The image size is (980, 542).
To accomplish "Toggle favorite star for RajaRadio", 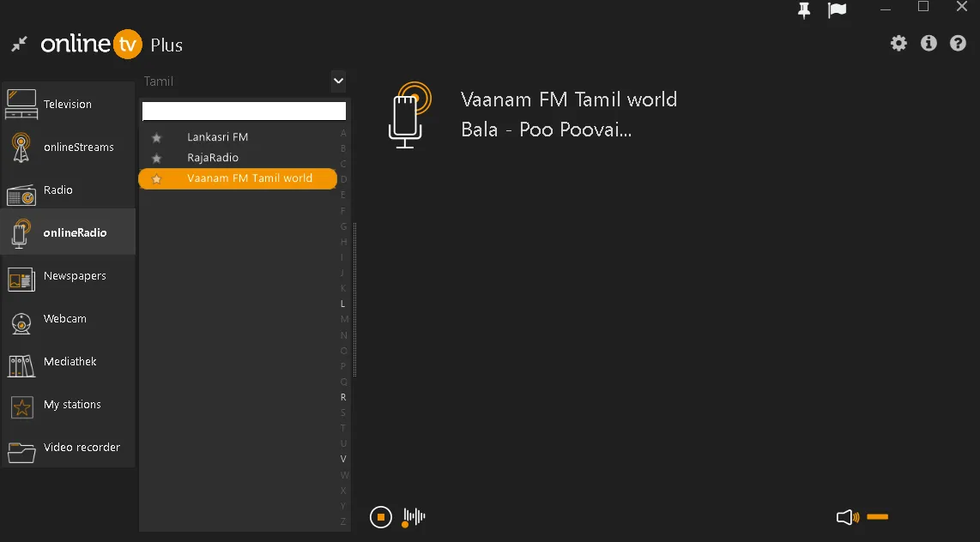I will pos(156,158).
